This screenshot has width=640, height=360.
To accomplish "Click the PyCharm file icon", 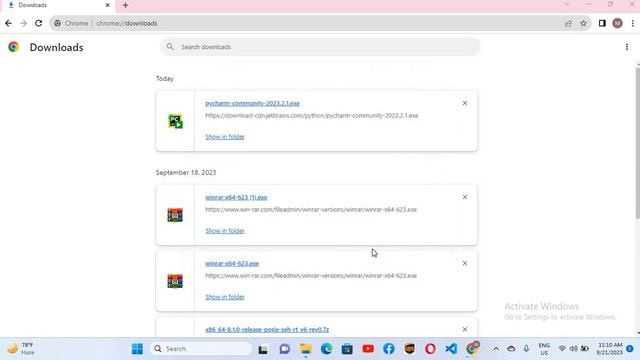I will [x=175, y=121].
